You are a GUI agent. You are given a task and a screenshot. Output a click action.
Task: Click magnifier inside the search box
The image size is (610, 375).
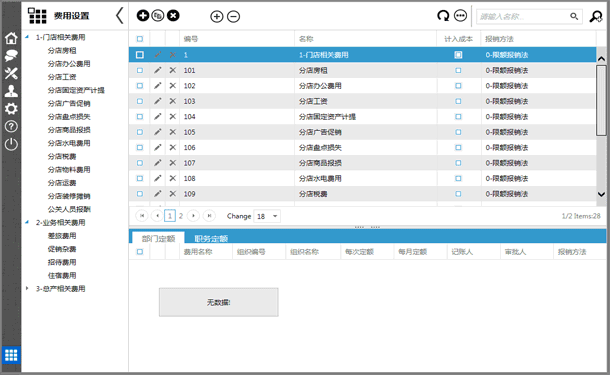[x=574, y=16]
